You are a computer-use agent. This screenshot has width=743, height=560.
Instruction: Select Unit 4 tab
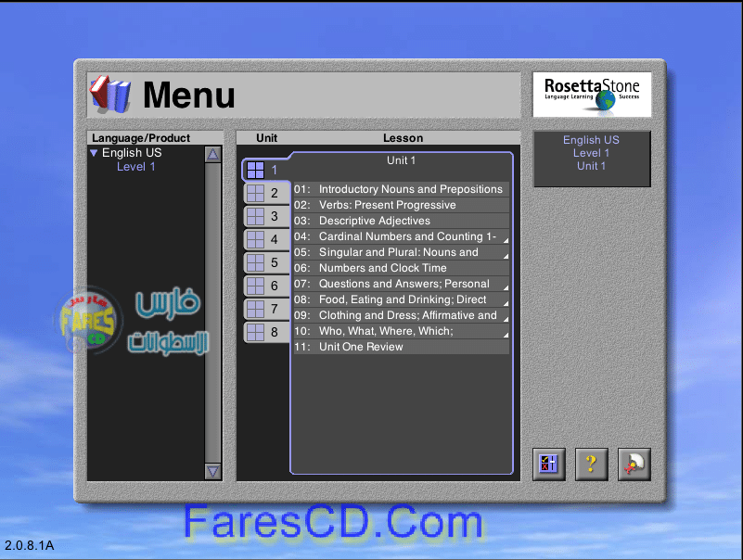[x=266, y=239]
